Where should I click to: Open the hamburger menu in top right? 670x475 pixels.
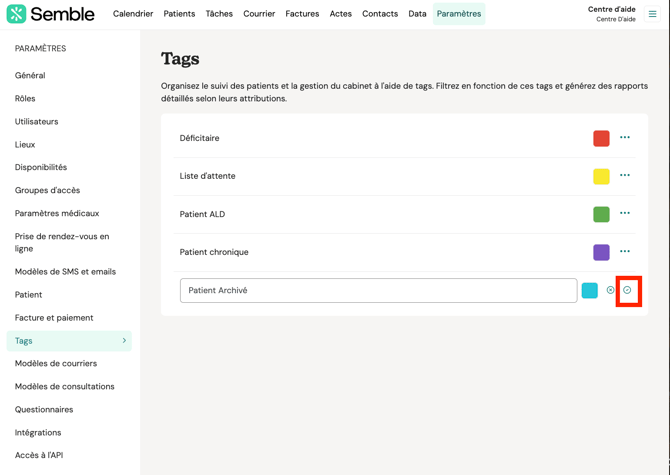pos(653,14)
